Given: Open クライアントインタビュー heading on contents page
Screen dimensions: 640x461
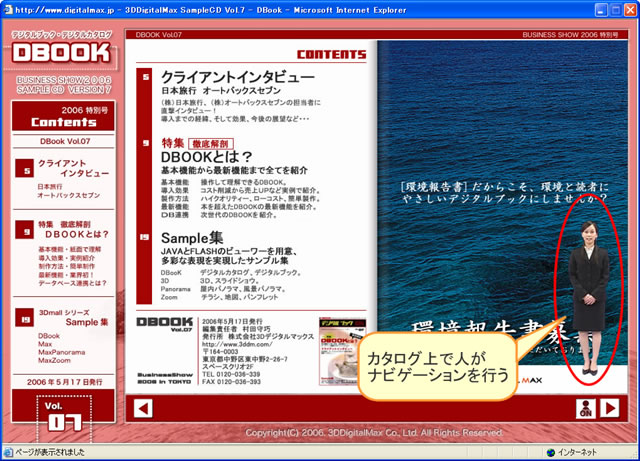Looking at the screenshot, I should click(x=238, y=77).
